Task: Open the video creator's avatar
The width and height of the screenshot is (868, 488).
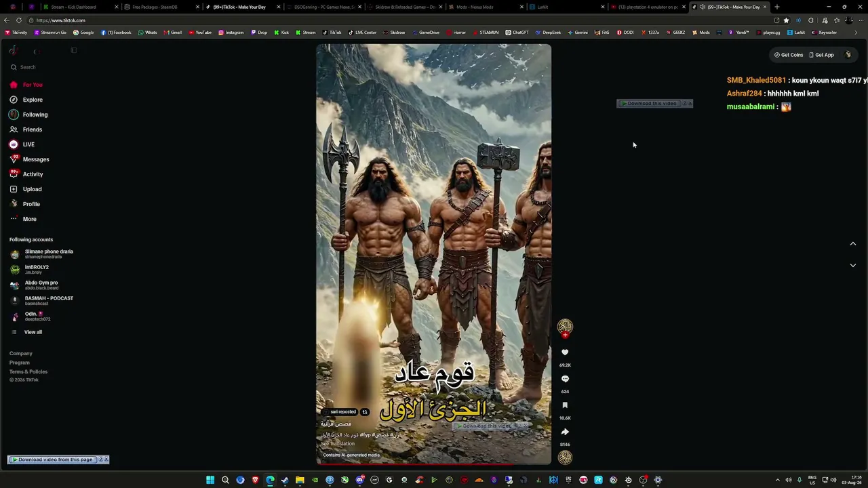Action: [x=565, y=327]
